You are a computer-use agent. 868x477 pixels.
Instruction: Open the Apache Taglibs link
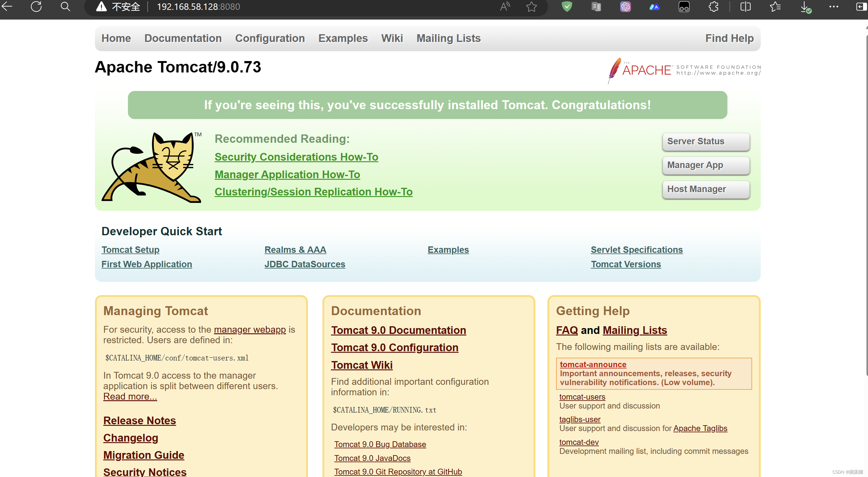700,428
